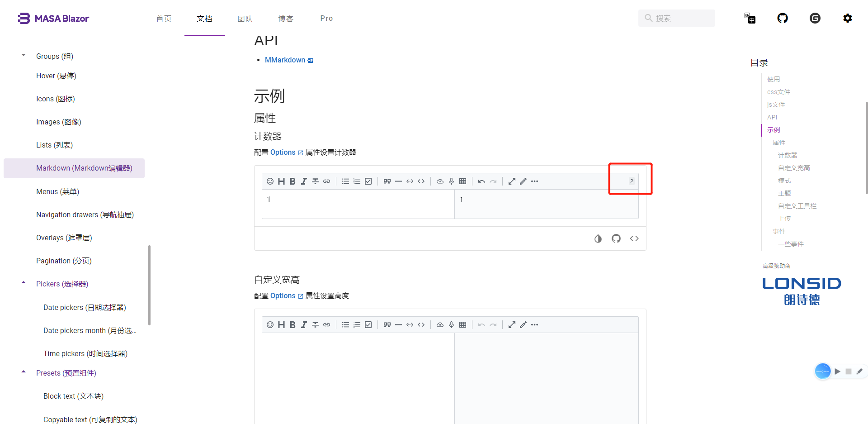
Task: Select the Pro tab
Action: click(x=326, y=19)
